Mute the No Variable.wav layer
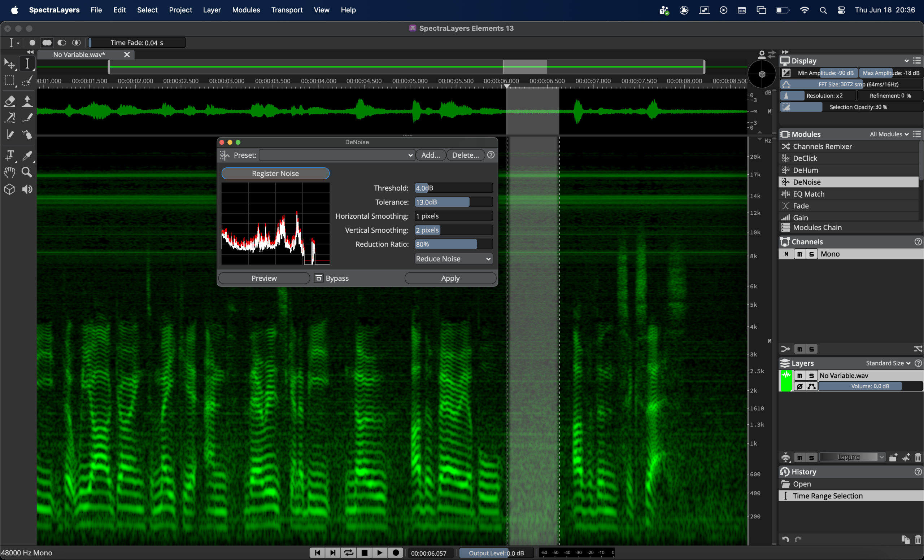The image size is (924, 560). (x=800, y=376)
